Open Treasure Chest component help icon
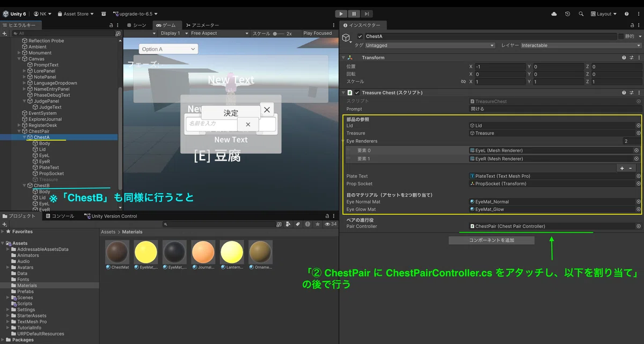Image resolution: width=644 pixels, height=344 pixels. (x=624, y=93)
